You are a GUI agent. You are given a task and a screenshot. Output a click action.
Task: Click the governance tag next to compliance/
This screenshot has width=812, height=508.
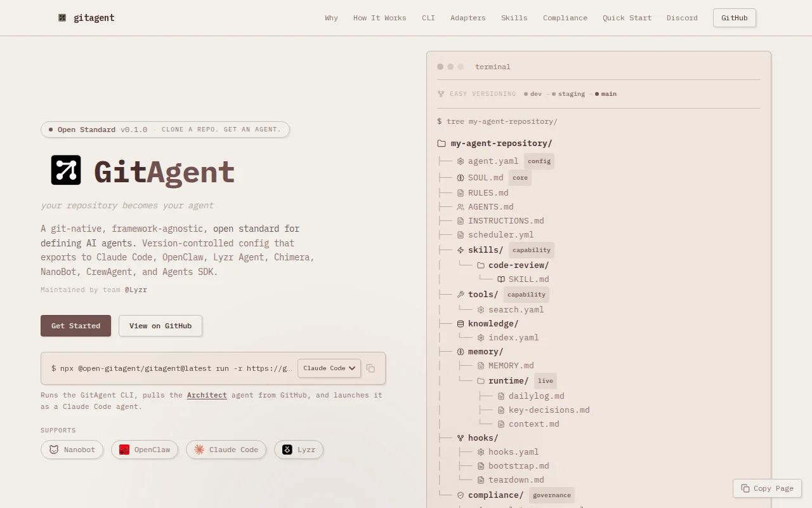click(552, 495)
